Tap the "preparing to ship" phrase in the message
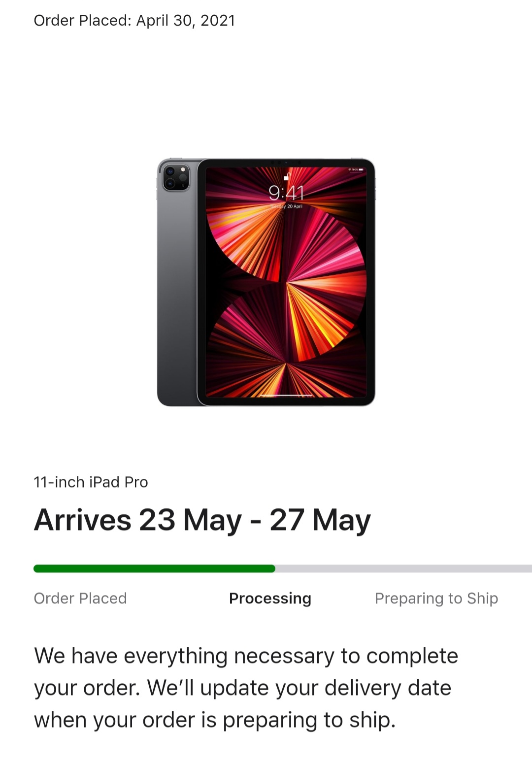 click(x=308, y=720)
